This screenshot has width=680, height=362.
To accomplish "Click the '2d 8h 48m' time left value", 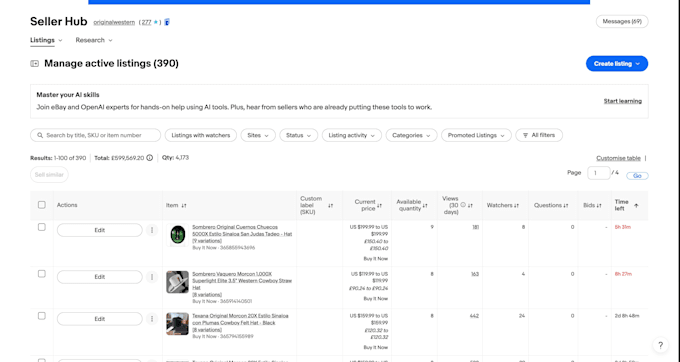I will 627,316.
